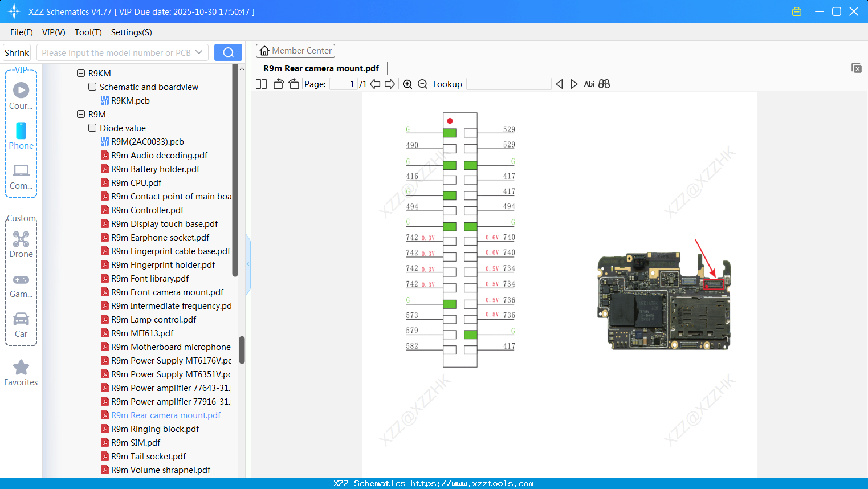Rotate the page counterclockwise
Viewport: 868px width, 489px height.
(278, 84)
